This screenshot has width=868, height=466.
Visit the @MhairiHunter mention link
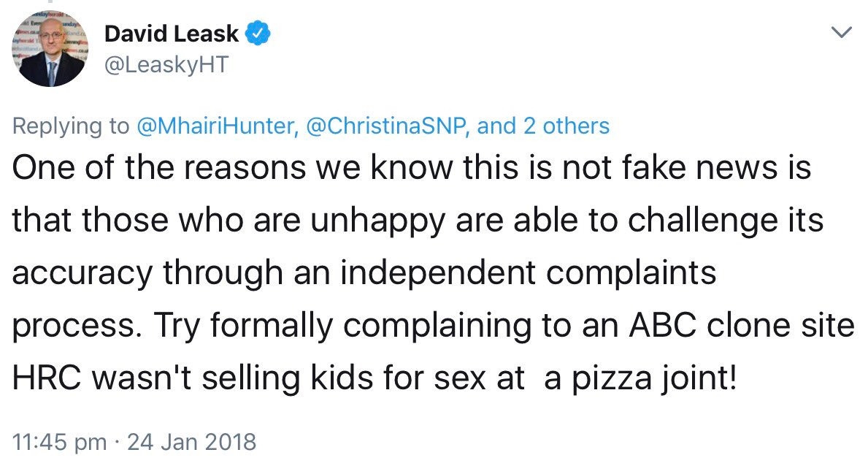pos(217,126)
